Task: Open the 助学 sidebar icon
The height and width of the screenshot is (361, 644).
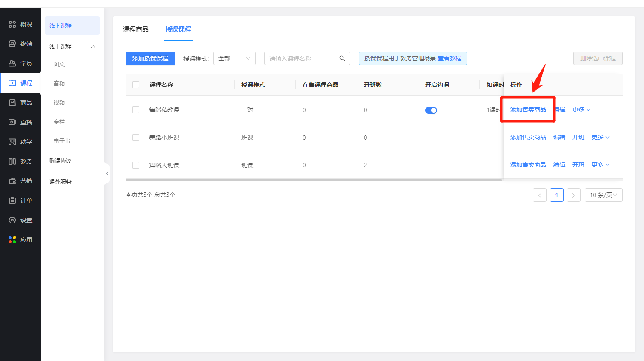Action: (x=12, y=142)
